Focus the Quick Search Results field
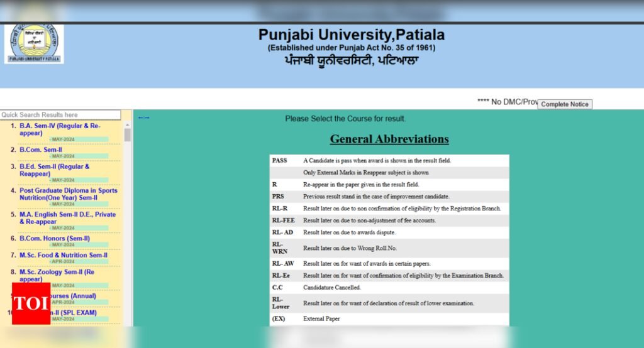The height and width of the screenshot is (348, 644). click(x=60, y=115)
